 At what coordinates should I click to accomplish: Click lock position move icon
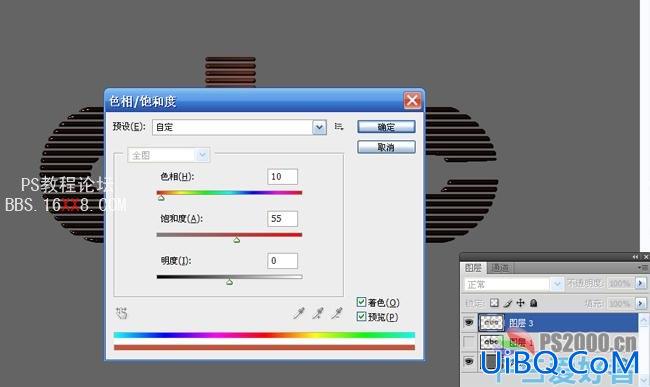520,303
